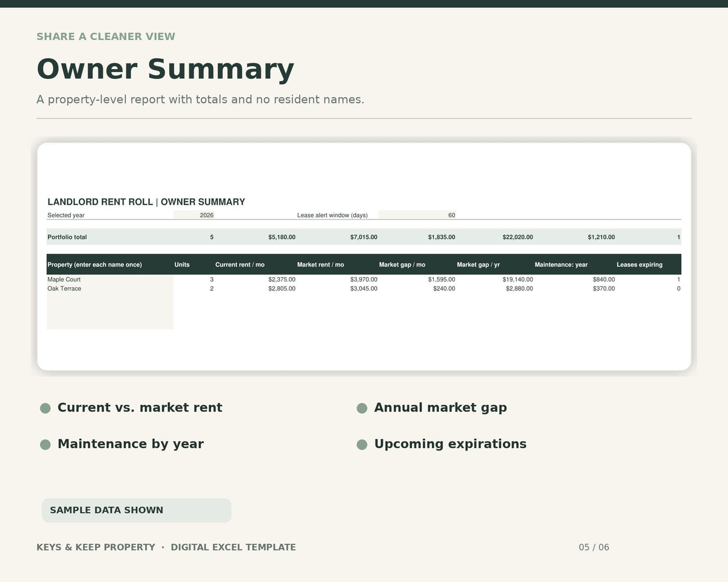The image size is (728, 582).
Task: Click the bullet dot beside Maintenance by year
Action: pos(45,444)
